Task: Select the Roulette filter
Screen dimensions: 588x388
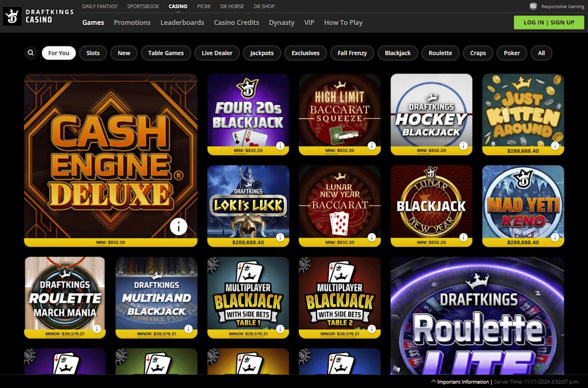Action: 440,53
